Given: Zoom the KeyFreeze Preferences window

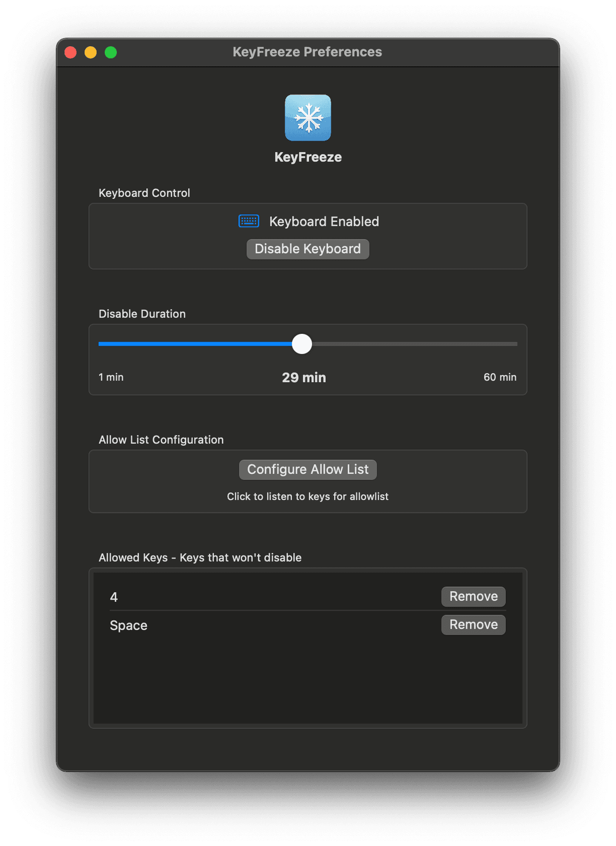Looking at the screenshot, I should 111,52.
